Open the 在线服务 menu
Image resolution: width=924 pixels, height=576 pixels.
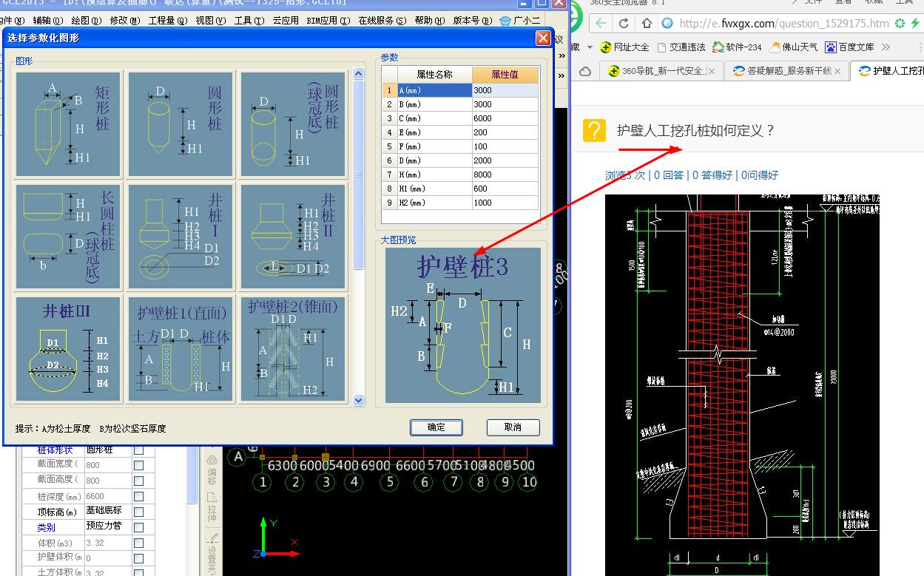(x=382, y=21)
